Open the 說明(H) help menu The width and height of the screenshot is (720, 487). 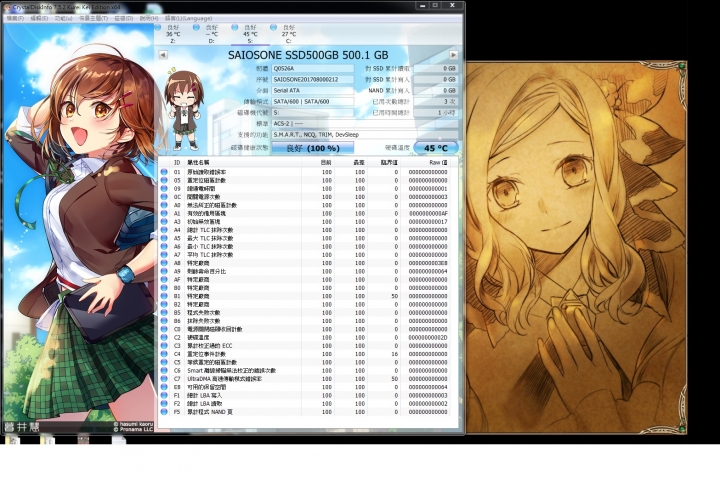click(x=149, y=18)
